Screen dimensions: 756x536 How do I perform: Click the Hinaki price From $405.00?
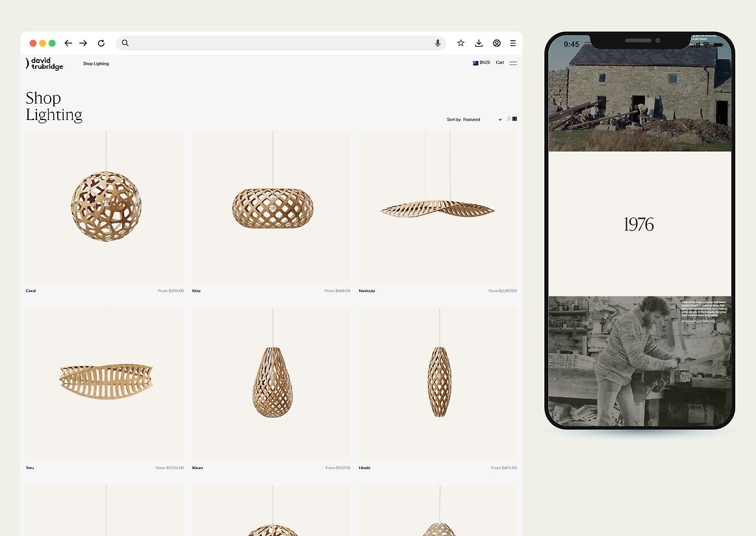tap(504, 468)
